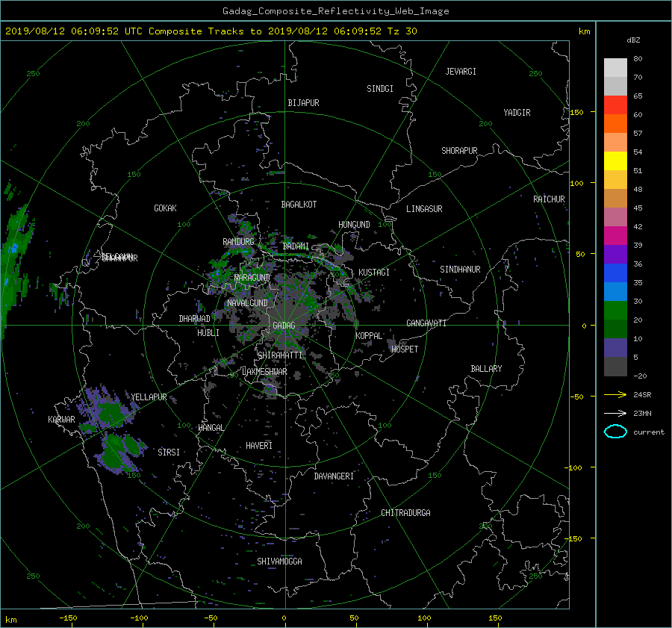
Task: Click the white 23MN arrow legend icon
Action: (615, 413)
